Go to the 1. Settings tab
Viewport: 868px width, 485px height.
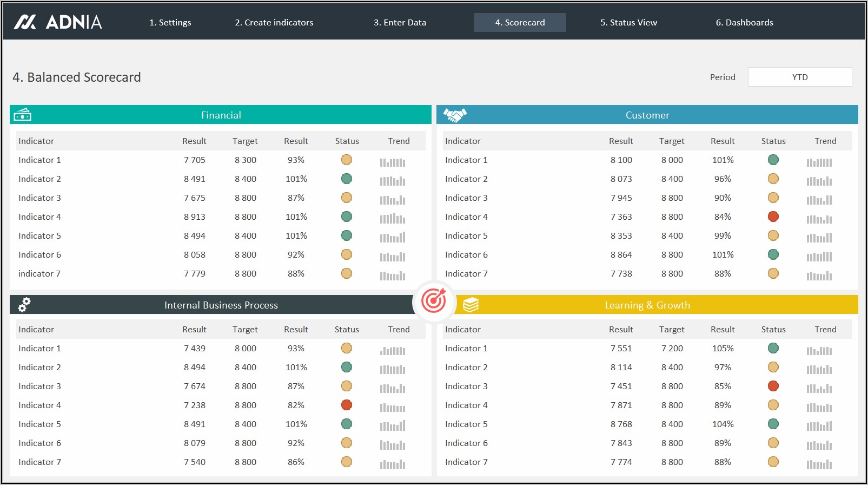coord(170,23)
